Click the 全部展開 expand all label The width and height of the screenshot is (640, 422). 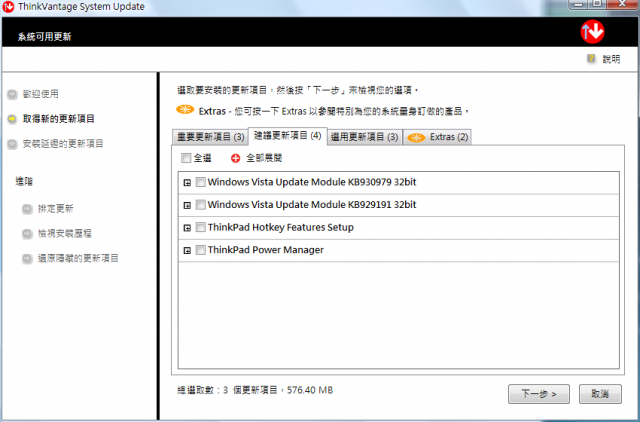click(264, 158)
